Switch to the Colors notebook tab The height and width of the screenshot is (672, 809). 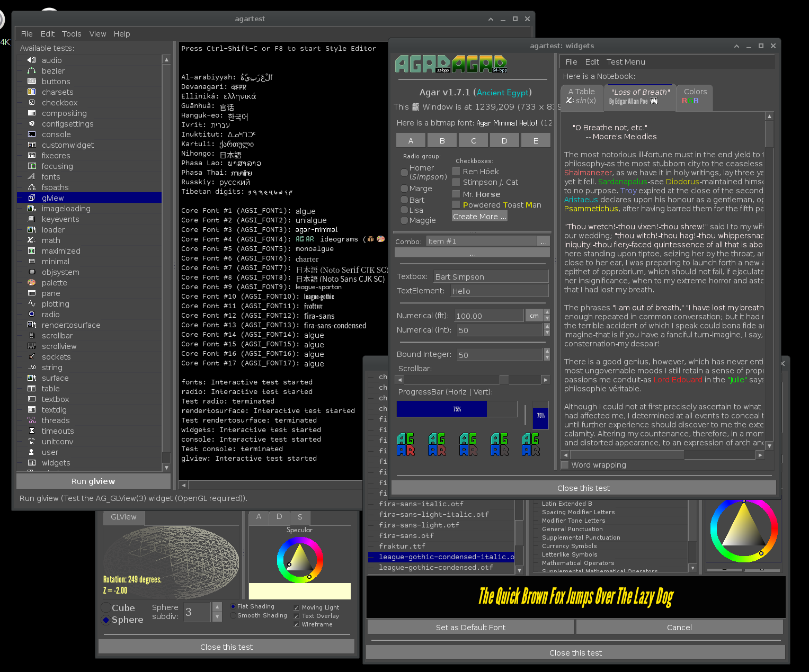click(x=695, y=96)
